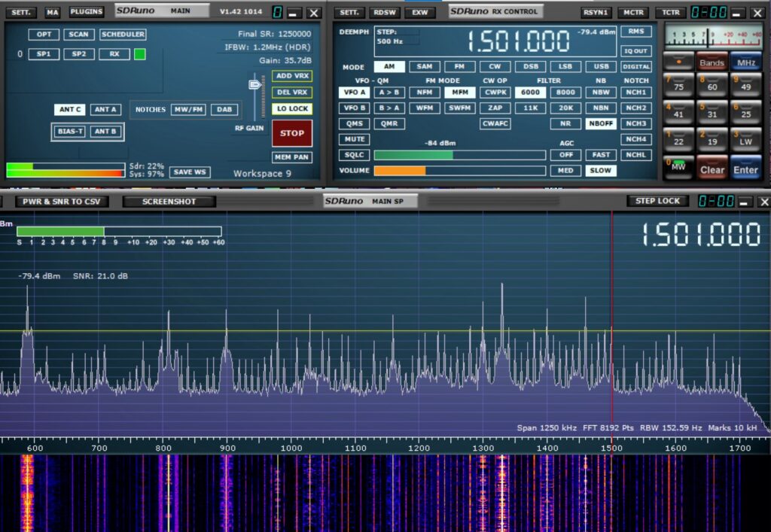Select CW mode
771x532 pixels.
tap(495, 66)
